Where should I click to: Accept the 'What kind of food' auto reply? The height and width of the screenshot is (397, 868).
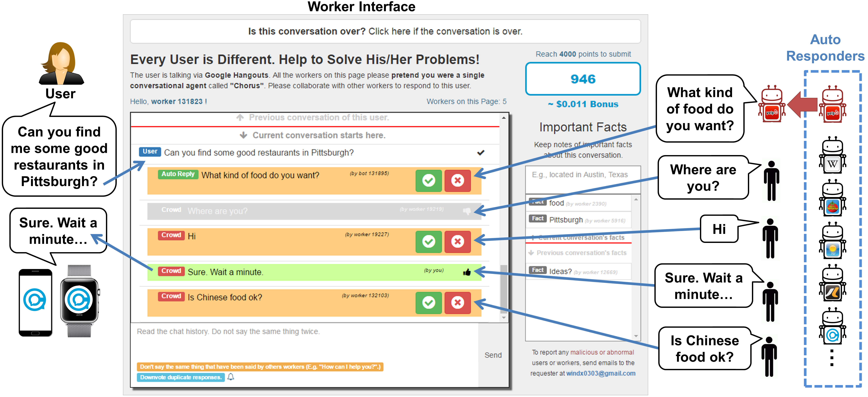(x=428, y=181)
